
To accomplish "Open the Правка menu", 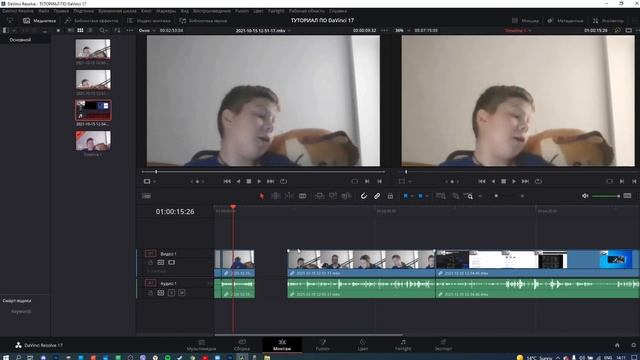I will [x=61, y=11].
